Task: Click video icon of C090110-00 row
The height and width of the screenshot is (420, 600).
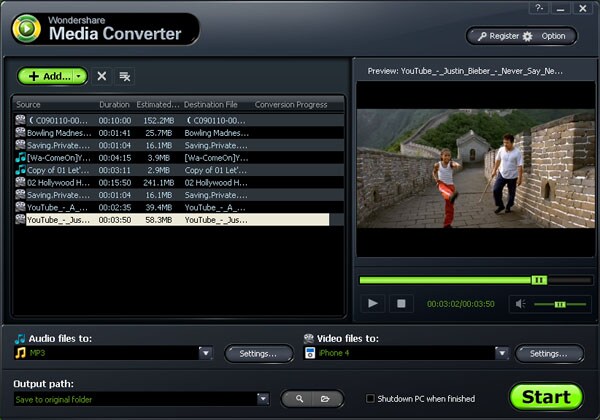Action: [20, 120]
